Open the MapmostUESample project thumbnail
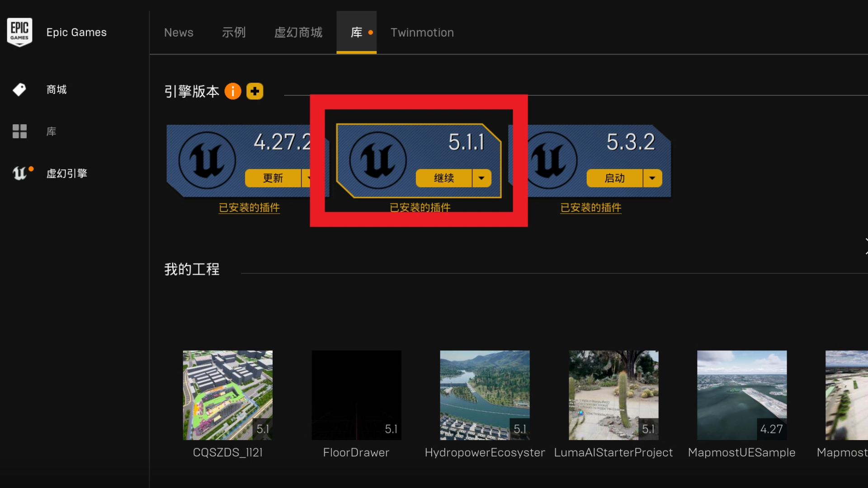 click(x=742, y=395)
